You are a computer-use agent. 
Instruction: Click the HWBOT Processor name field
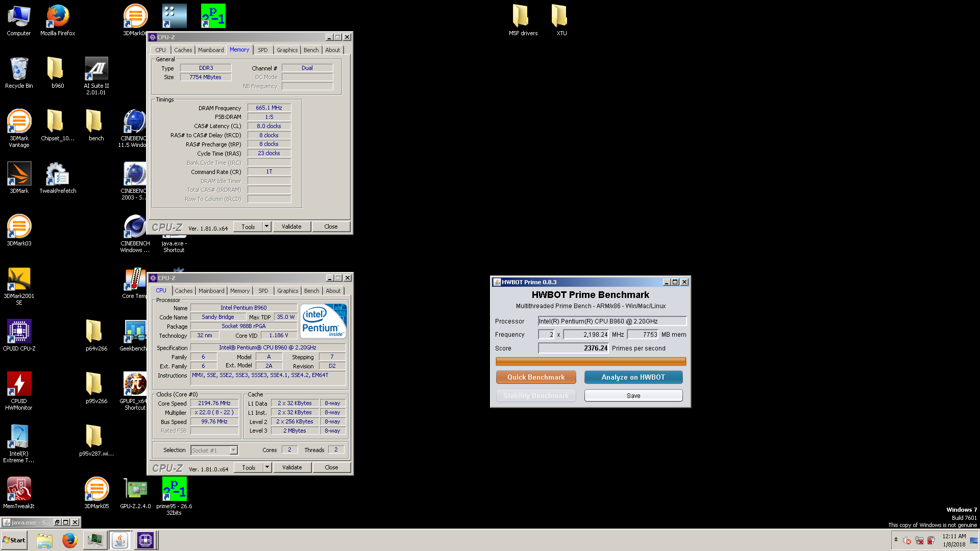point(612,321)
